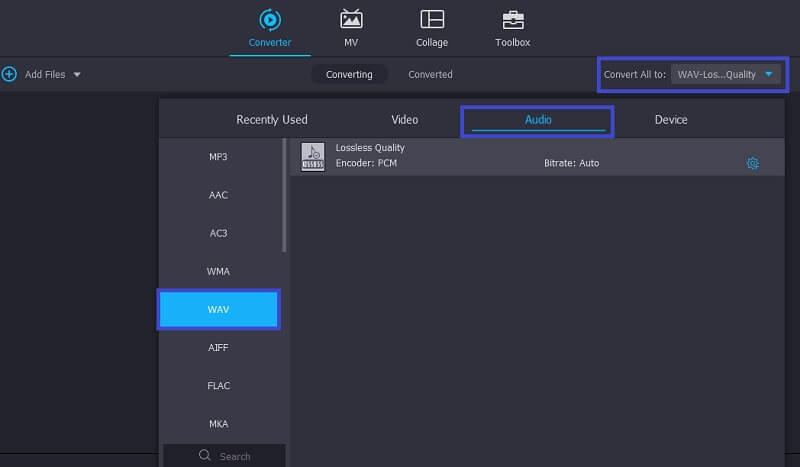Open the Recently Used tab
800x467 pixels.
272,120
